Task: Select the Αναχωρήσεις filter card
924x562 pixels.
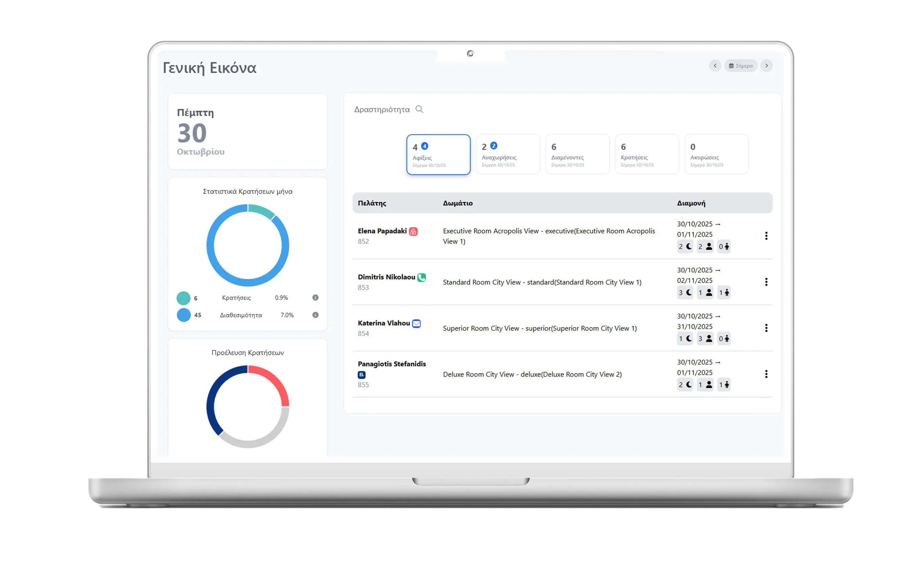Action: [508, 154]
